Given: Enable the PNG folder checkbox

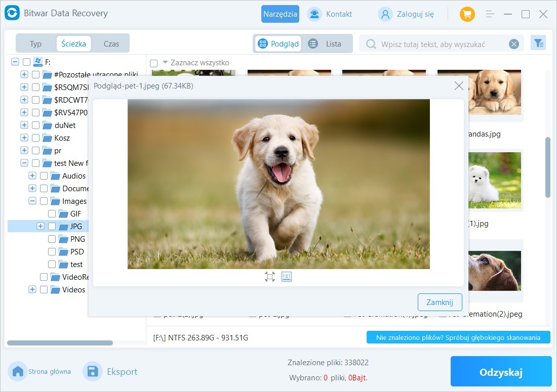Looking at the screenshot, I should tap(52, 239).
